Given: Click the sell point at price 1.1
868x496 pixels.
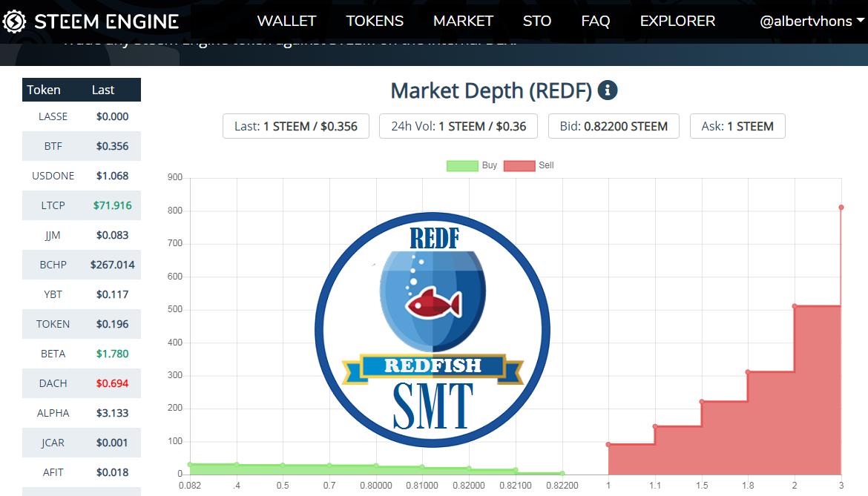Looking at the screenshot, I should pos(655,426).
